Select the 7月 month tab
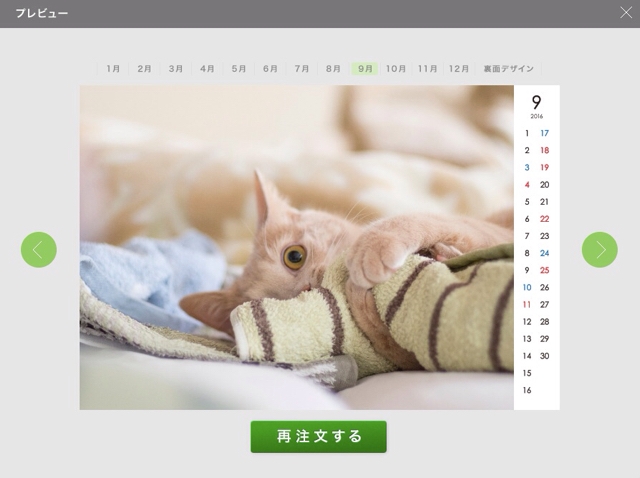 click(302, 69)
